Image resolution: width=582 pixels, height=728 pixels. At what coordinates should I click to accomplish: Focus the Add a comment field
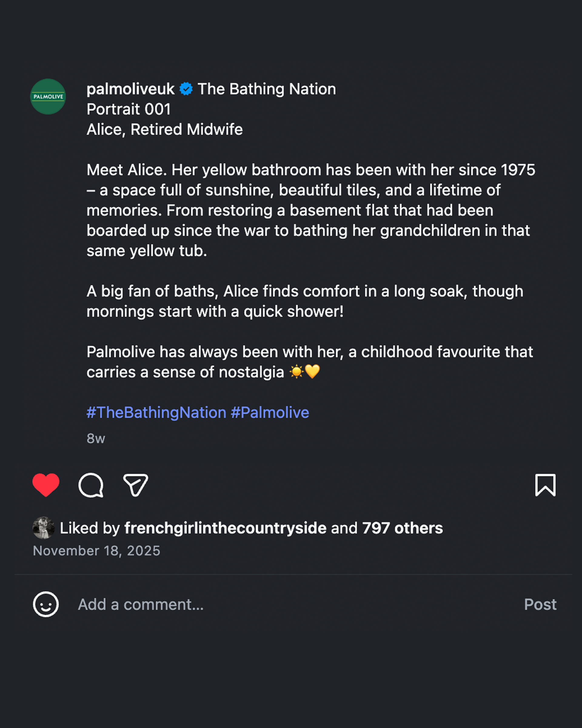click(x=141, y=605)
